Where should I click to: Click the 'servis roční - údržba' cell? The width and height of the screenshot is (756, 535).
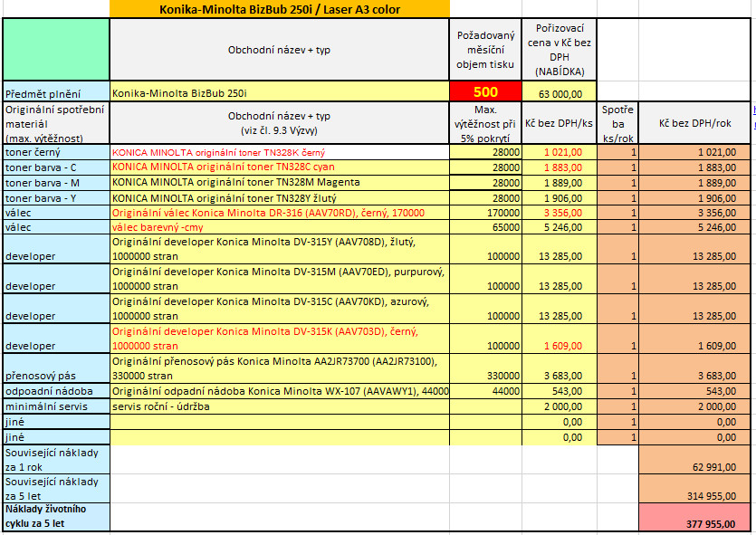(280, 406)
